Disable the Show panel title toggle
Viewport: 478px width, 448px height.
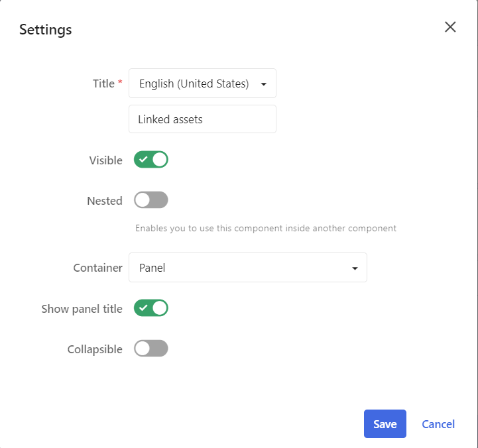[151, 308]
